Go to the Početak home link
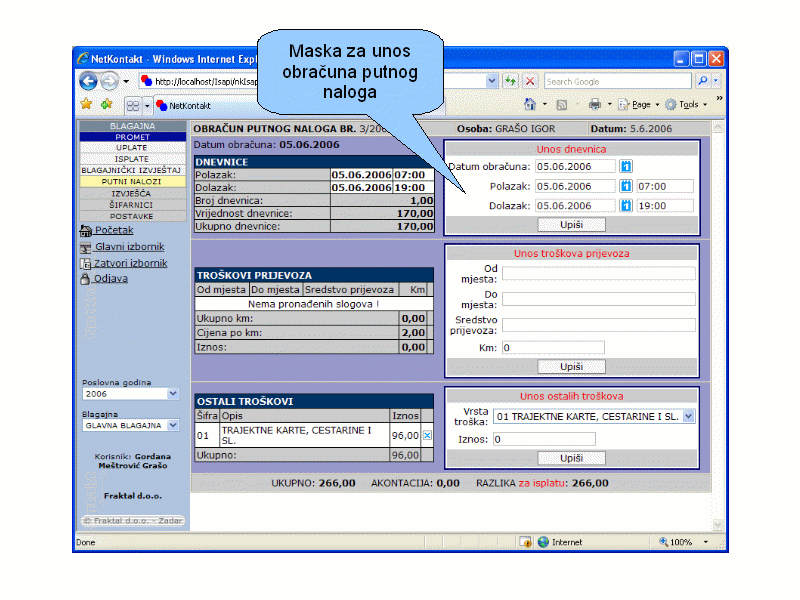Screen dimensions: 800x600 pyautogui.click(x=113, y=230)
